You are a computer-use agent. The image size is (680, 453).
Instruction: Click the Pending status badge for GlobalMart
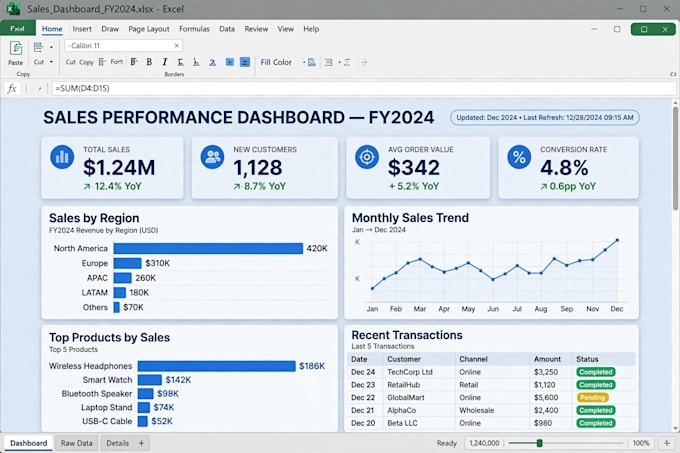592,398
